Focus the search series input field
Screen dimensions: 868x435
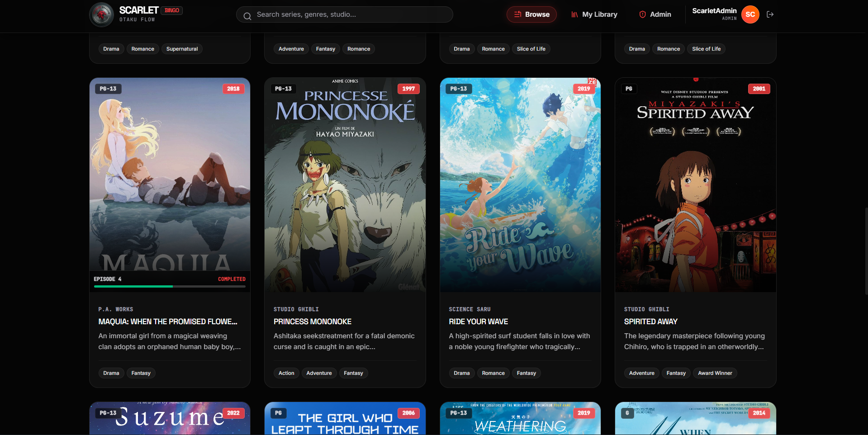345,14
